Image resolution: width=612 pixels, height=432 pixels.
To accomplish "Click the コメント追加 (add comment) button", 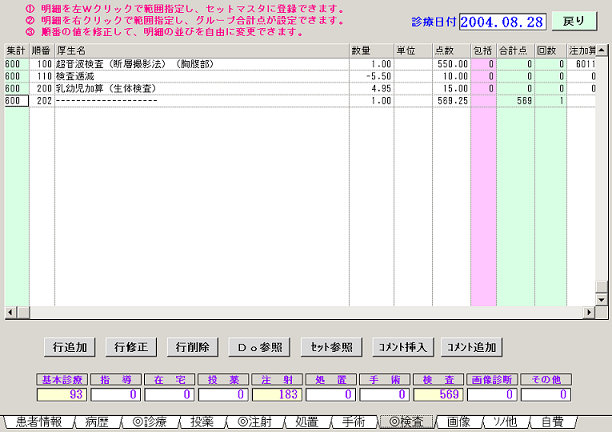I will [471, 347].
